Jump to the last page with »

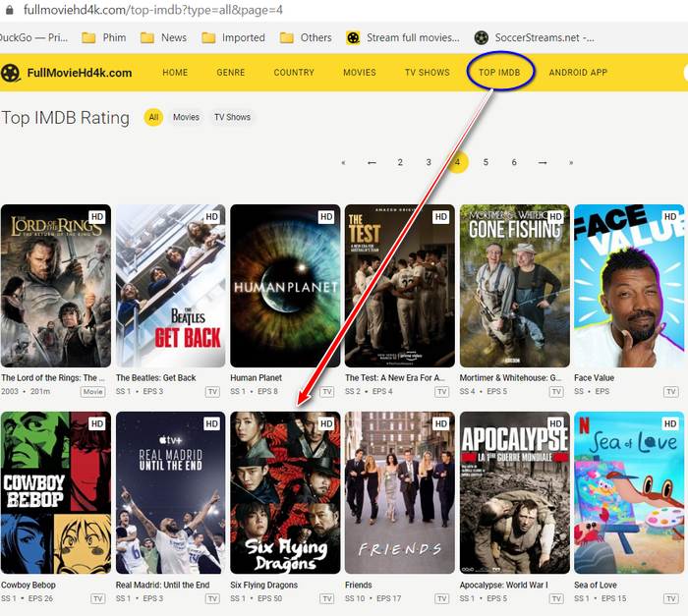pos(571,163)
